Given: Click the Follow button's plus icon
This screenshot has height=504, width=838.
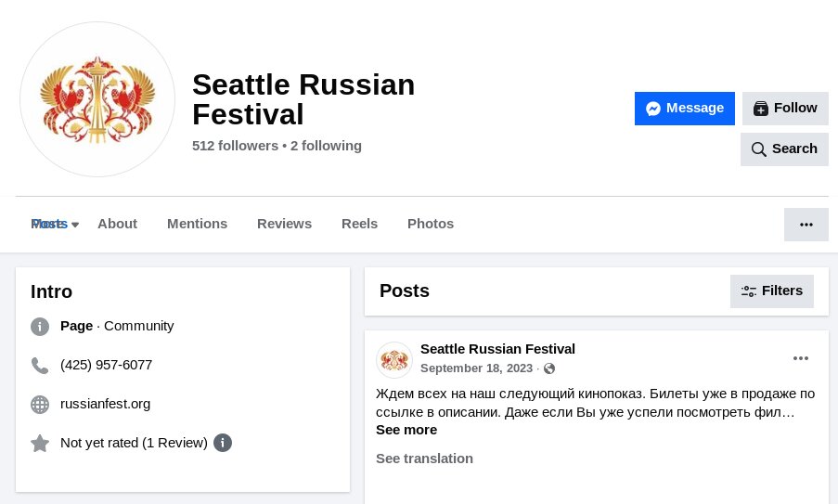Looking at the screenshot, I should (760, 109).
